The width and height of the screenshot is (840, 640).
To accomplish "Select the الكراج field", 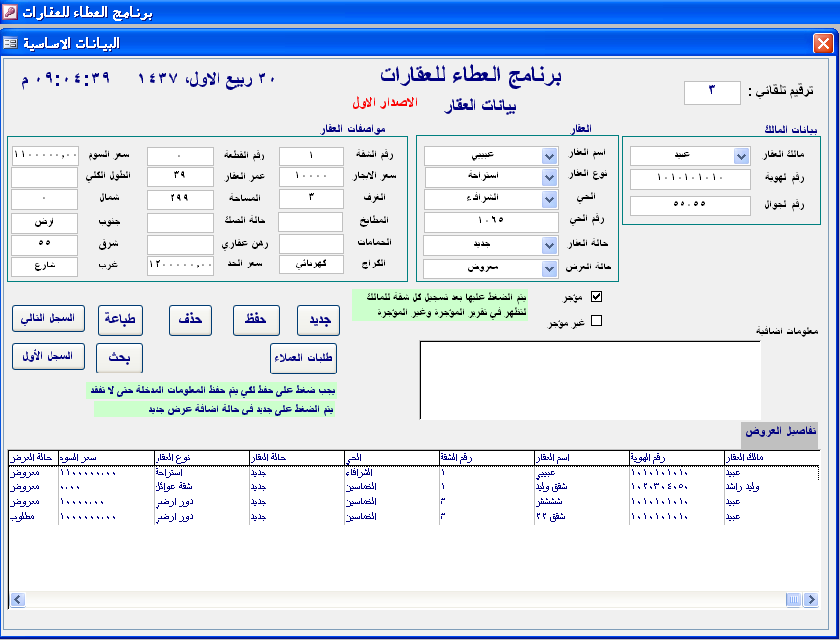I will point(311,265).
